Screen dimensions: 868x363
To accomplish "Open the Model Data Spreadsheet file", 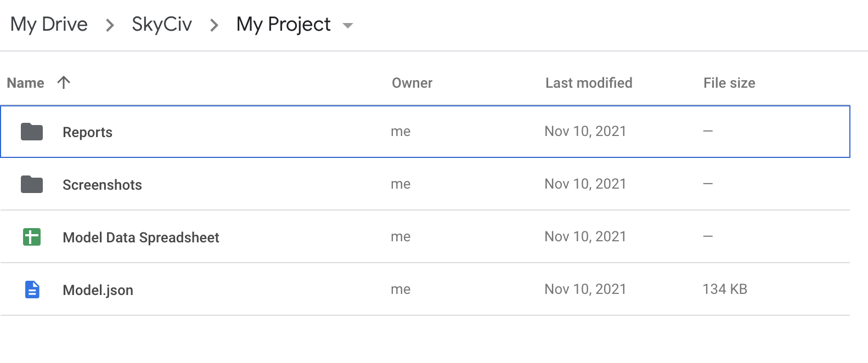I will pos(141,236).
